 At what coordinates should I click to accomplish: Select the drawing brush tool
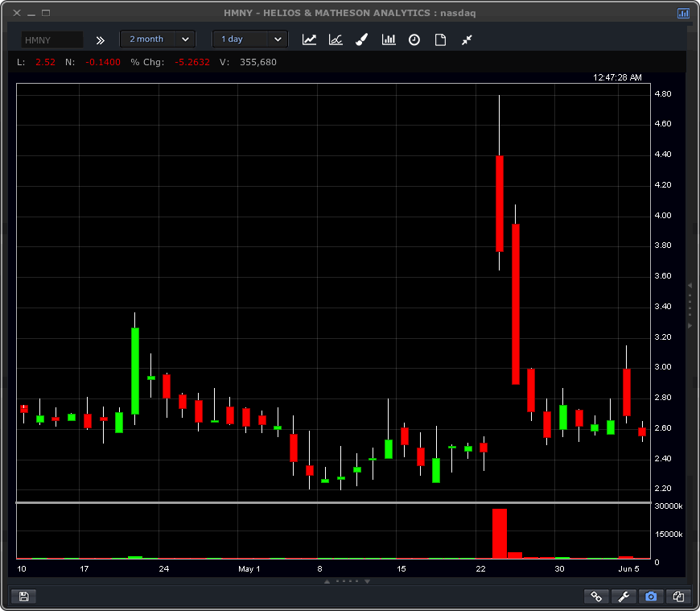[x=361, y=39]
